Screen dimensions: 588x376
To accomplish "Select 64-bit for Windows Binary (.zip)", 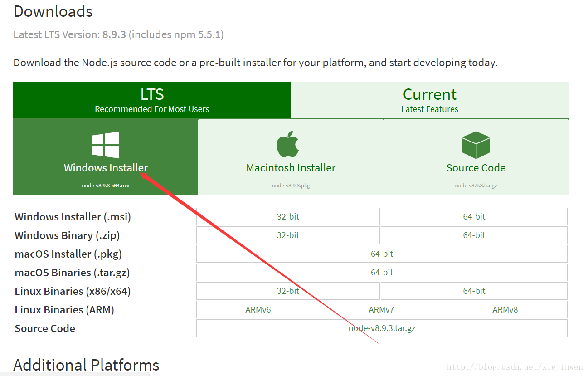I will (474, 235).
